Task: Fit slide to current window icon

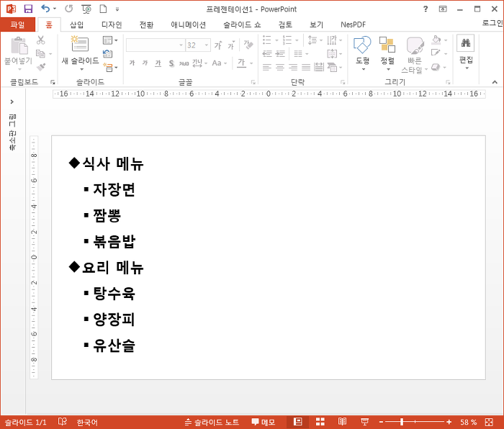Action: (489, 422)
